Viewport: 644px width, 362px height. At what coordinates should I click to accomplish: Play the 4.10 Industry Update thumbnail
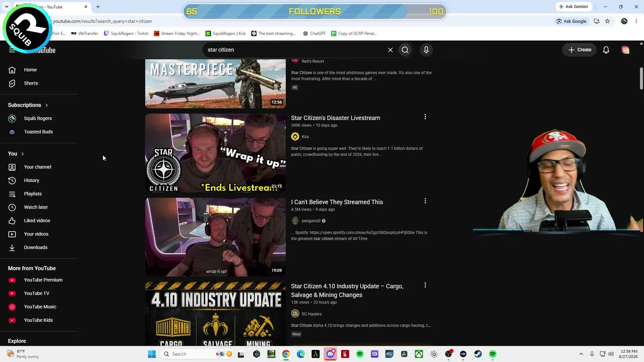tap(215, 314)
